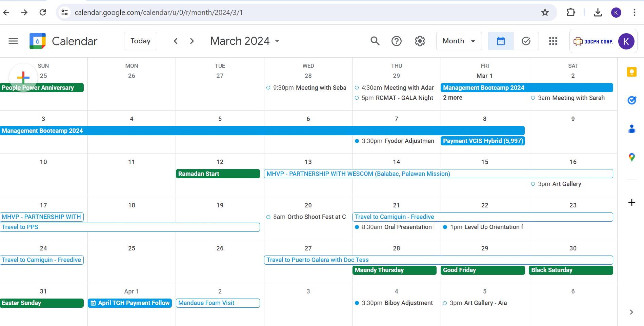Screen dimensions: 644x326
Task: Open Contacts in side panel
Action: [x=631, y=129]
